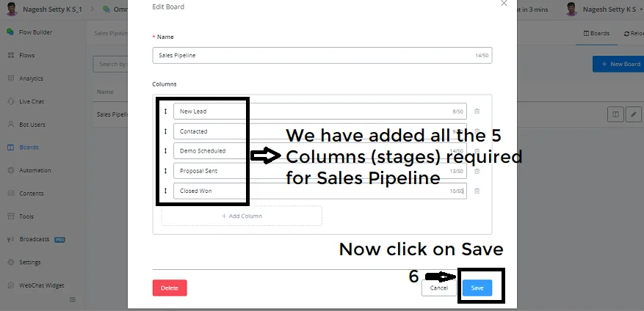The image size is (644, 311).
Task: Delete the New Lead column via trash icon
Action: 477,111
